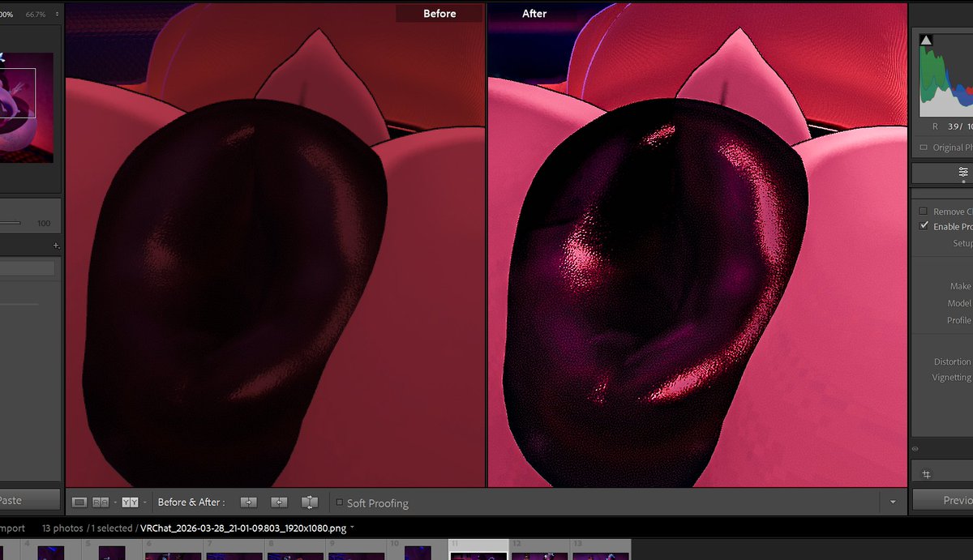This screenshot has height=560, width=973.
Task: Click the After label above right image
Action: click(534, 14)
